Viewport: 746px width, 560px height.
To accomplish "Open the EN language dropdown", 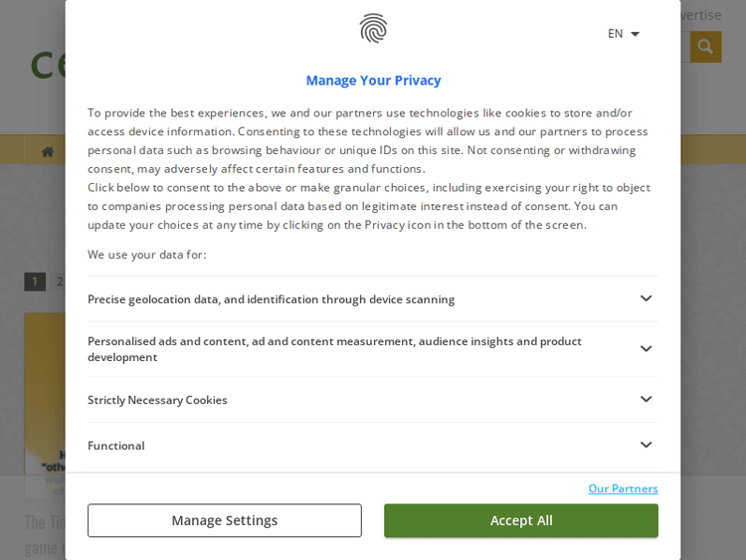I will tap(624, 34).
